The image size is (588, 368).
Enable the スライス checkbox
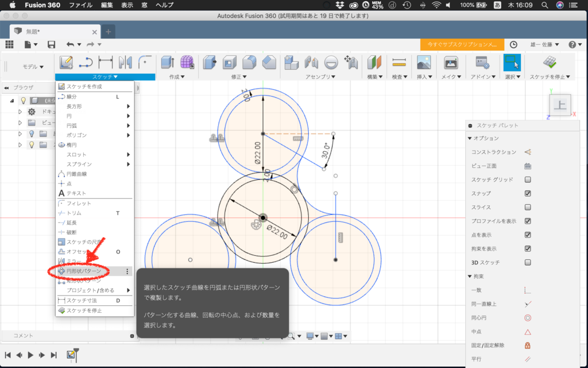(528, 207)
